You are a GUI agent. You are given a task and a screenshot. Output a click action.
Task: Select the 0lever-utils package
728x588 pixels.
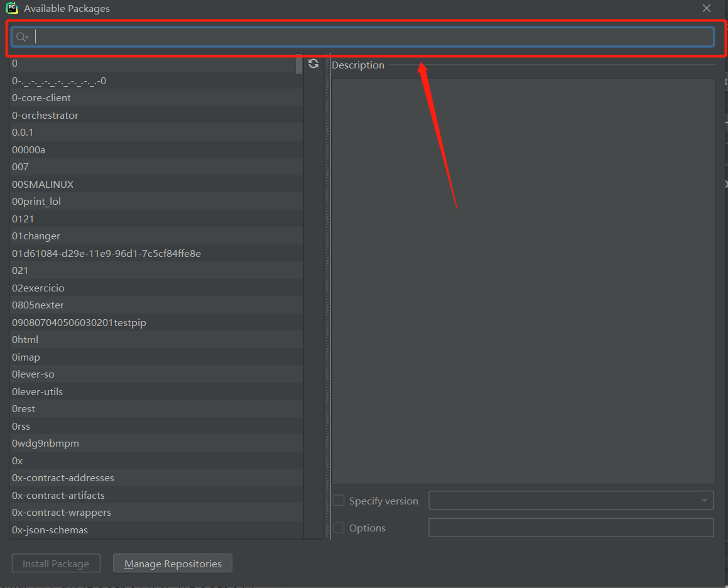pyautogui.click(x=156, y=391)
